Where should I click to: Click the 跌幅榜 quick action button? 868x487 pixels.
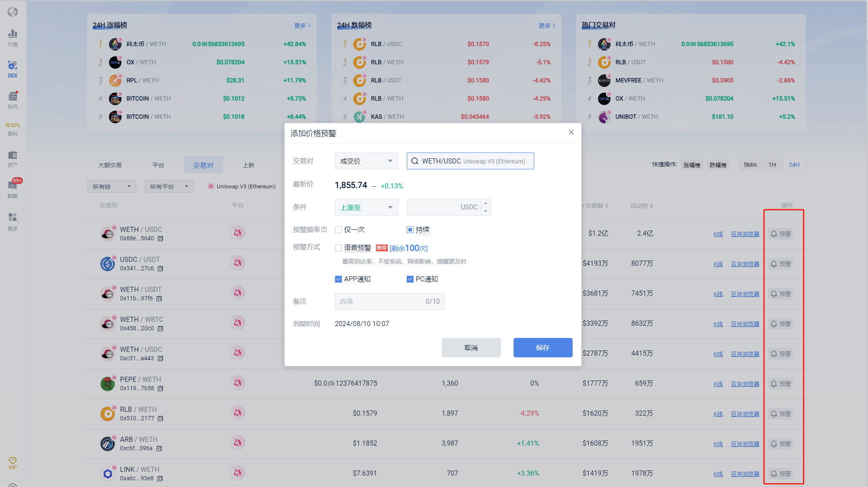click(718, 165)
